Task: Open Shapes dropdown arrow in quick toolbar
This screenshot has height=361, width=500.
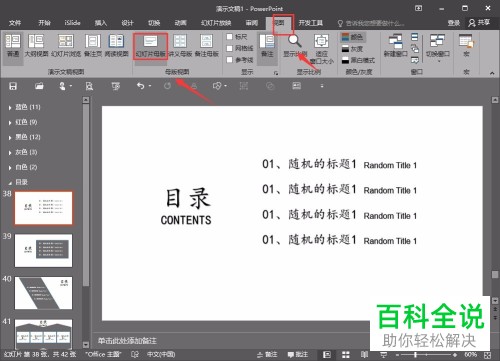Action: (x=226, y=86)
